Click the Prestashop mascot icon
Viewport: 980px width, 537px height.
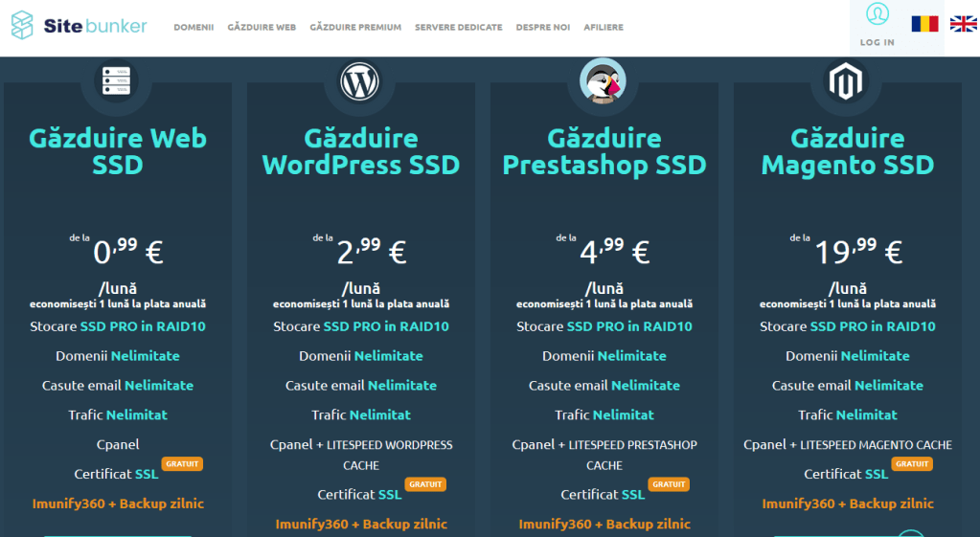pos(604,82)
